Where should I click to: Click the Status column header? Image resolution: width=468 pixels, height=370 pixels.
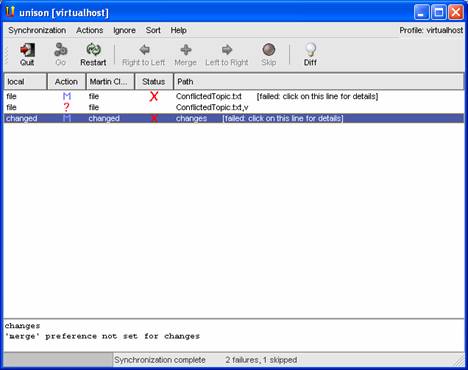154,82
